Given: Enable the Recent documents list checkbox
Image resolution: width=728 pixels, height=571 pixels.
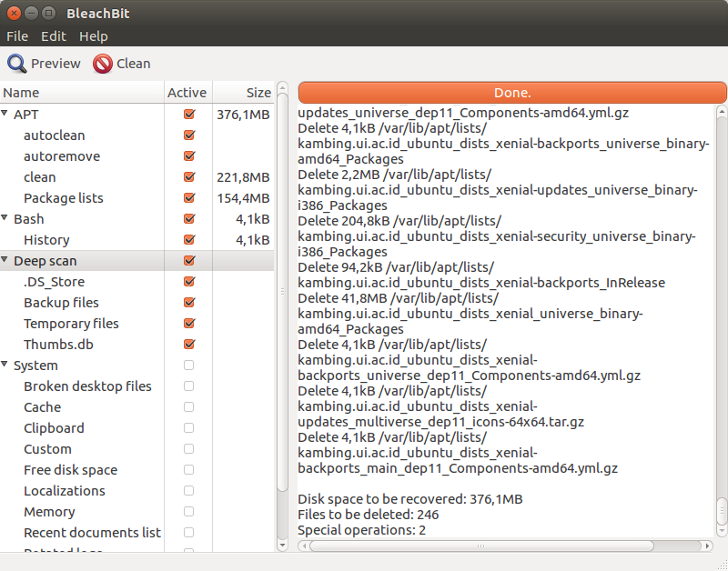Looking at the screenshot, I should tap(188, 532).
